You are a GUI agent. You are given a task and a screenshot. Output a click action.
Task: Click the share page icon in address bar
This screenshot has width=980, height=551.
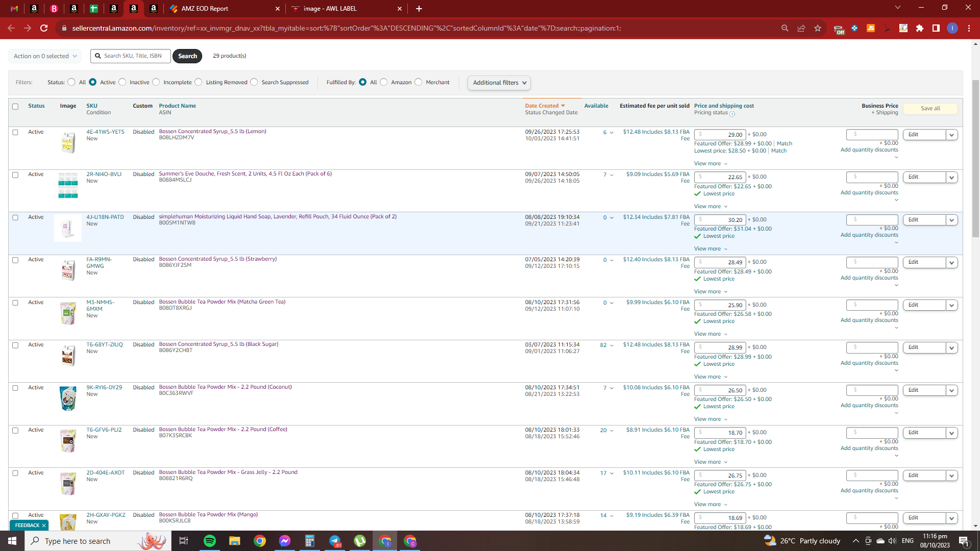[801, 28]
